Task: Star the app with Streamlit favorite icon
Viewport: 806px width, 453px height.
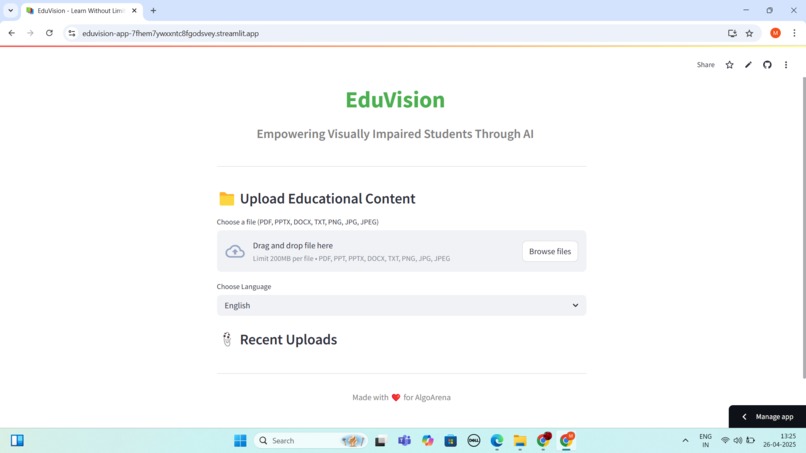Action: [729, 65]
